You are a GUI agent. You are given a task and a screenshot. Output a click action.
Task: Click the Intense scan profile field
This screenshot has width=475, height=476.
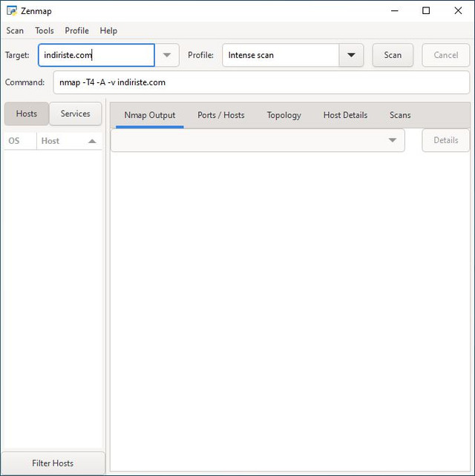[x=281, y=56]
